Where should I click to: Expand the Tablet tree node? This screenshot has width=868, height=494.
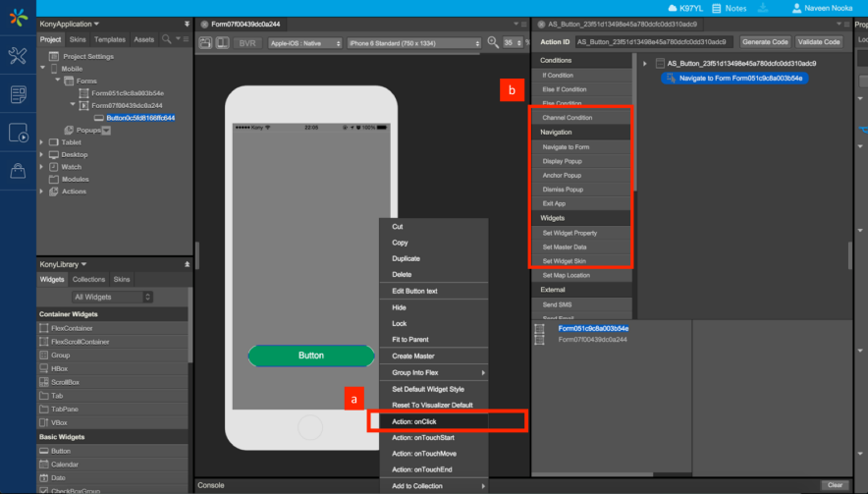41,142
